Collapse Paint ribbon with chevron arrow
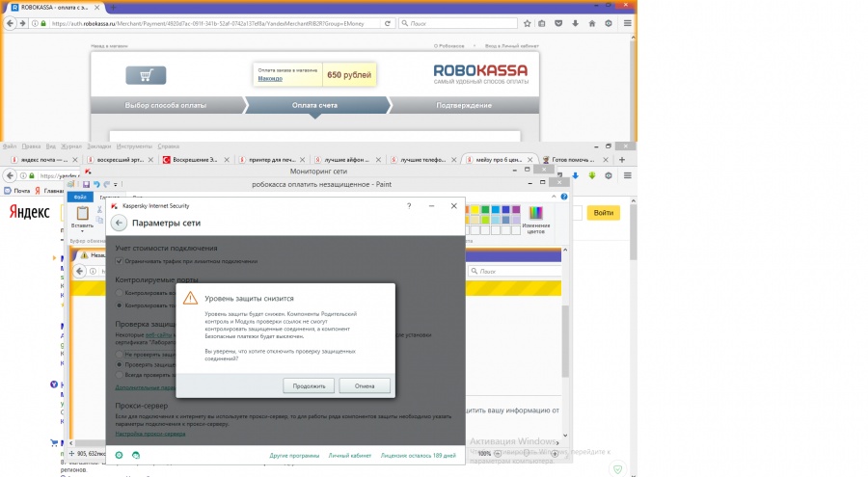The image size is (868, 477). 554,197
